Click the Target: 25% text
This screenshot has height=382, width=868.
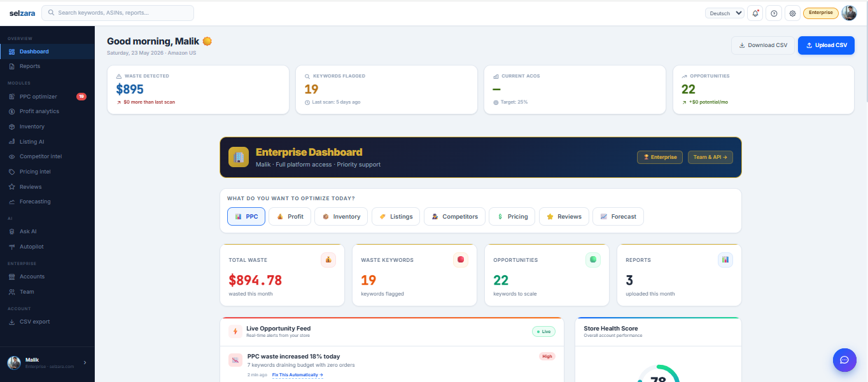(514, 102)
